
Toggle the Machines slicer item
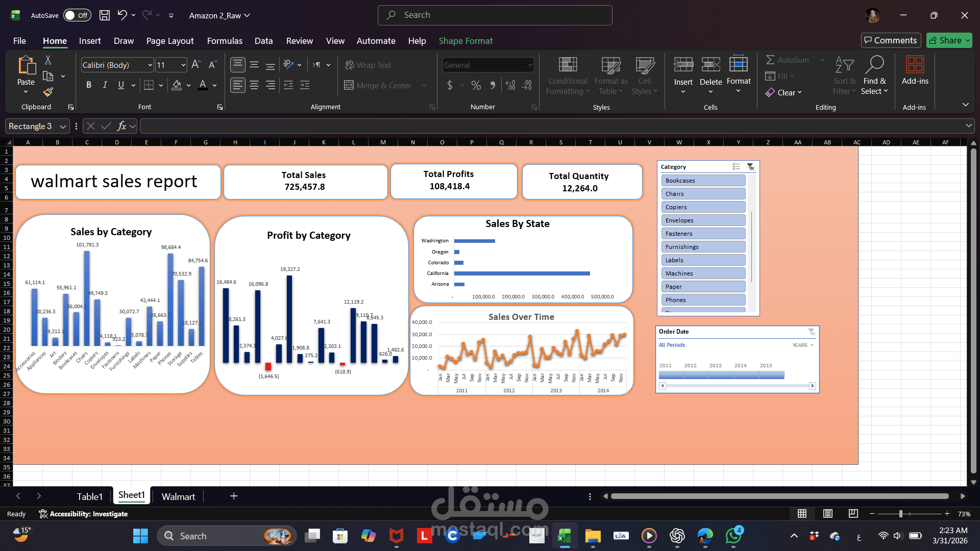click(x=703, y=273)
